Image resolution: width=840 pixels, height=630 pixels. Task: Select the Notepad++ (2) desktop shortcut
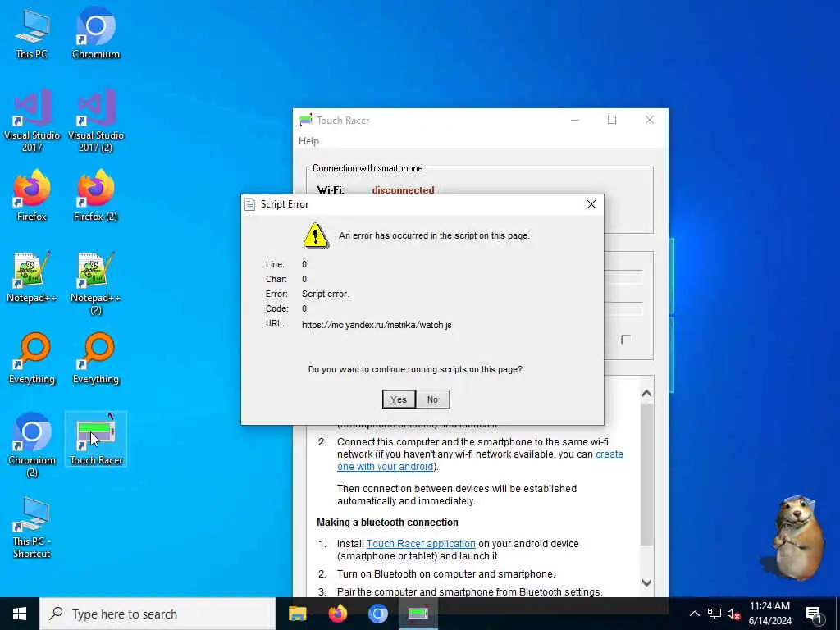[x=96, y=283]
